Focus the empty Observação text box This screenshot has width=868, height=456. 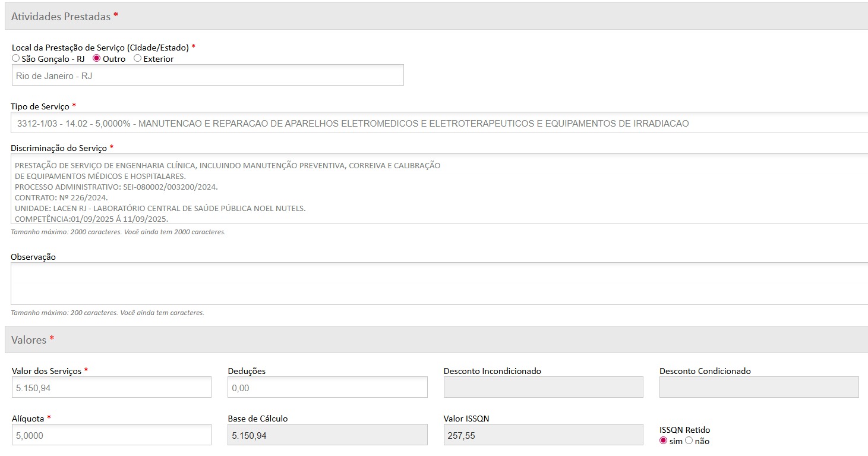pos(438,284)
